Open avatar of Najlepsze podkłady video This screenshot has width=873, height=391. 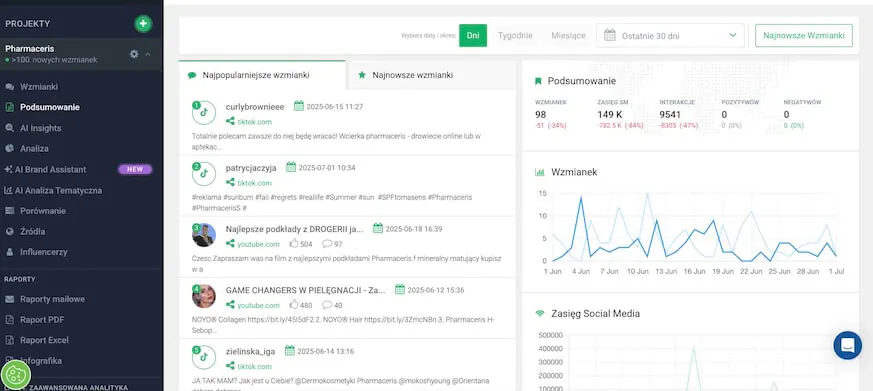tap(204, 235)
